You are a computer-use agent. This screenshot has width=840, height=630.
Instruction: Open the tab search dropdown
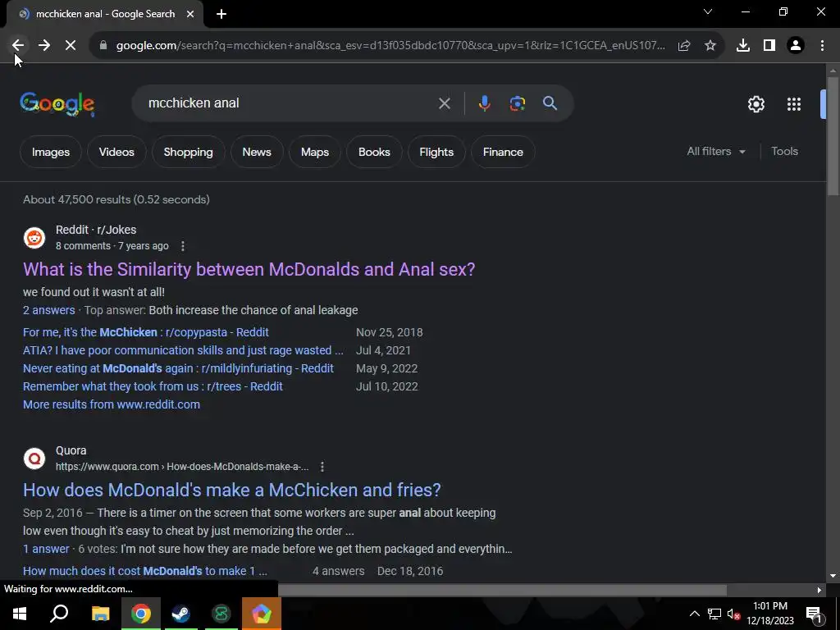point(708,11)
